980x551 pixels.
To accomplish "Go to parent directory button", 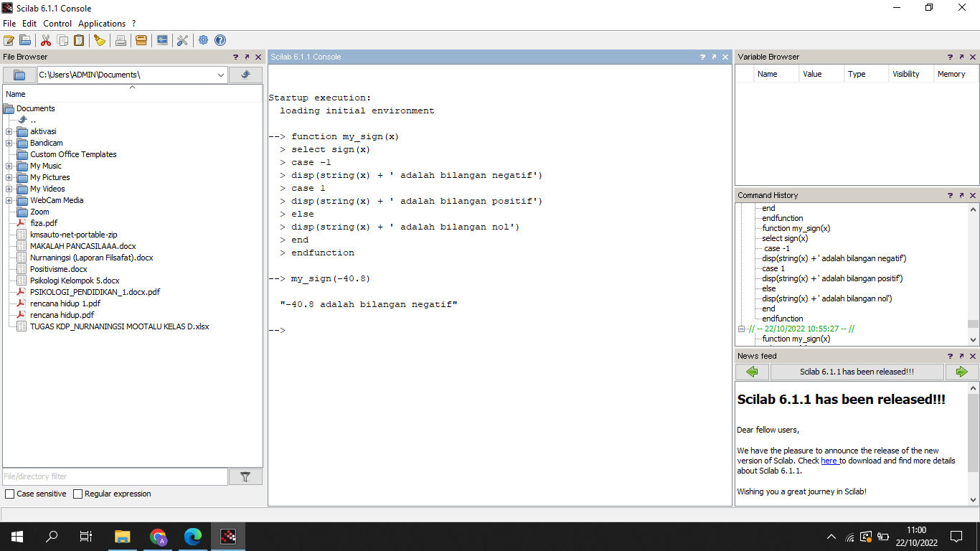I will coord(245,75).
